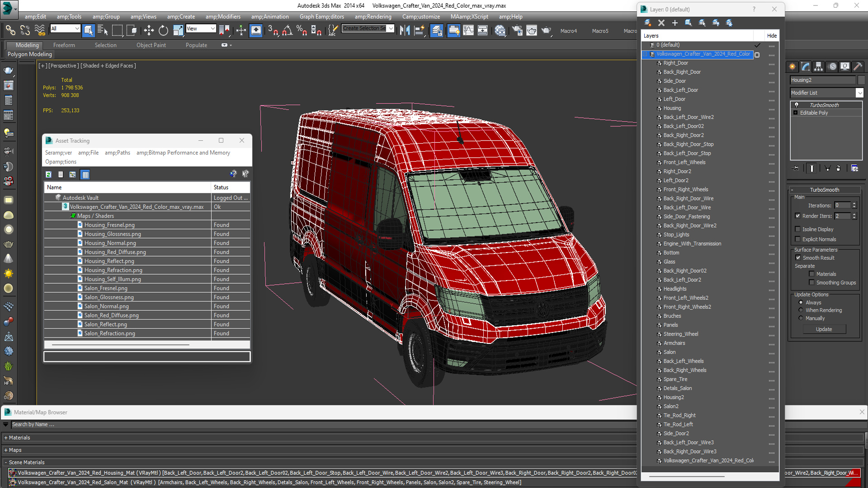Viewport: 868px width, 488px height.
Task: Open the Modify command panel tab
Action: coord(806,66)
